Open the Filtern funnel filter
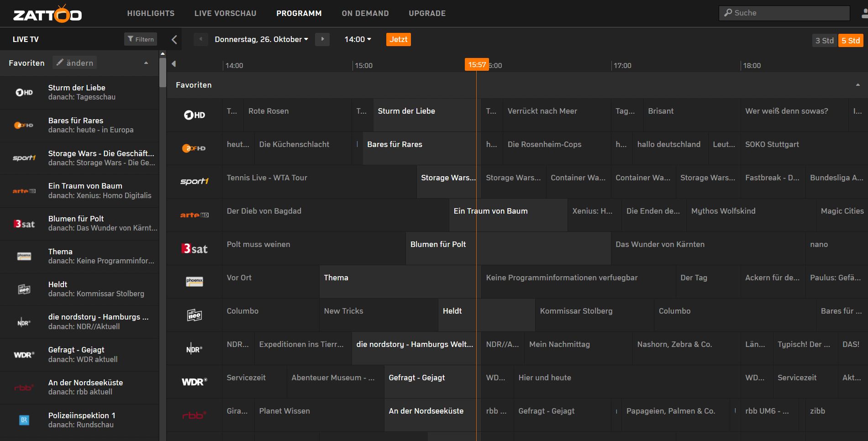 click(141, 39)
